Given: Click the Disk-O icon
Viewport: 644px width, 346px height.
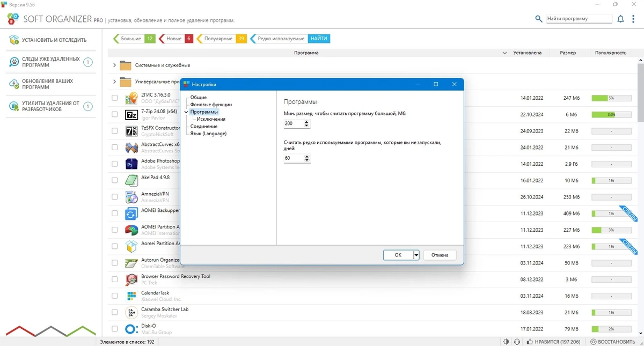Looking at the screenshot, I should pyautogui.click(x=131, y=329).
